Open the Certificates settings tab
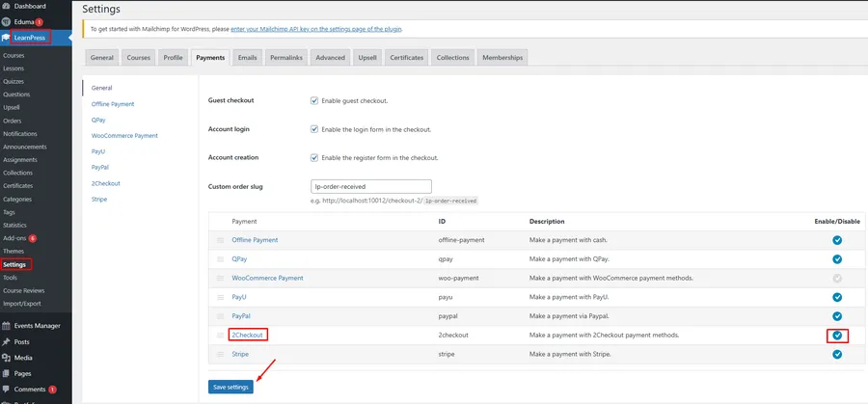868x404 pixels. [x=406, y=58]
